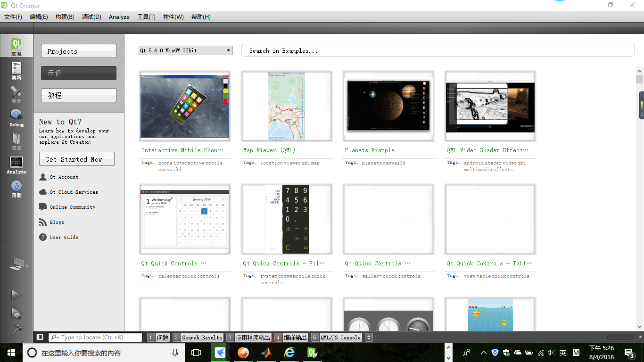Expand the locator filter magnifier dropdown
Viewport: 644px width, 362px height.
coord(55,337)
